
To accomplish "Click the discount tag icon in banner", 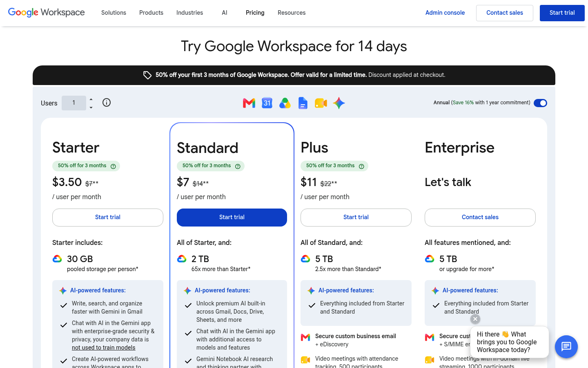I will (147, 75).
